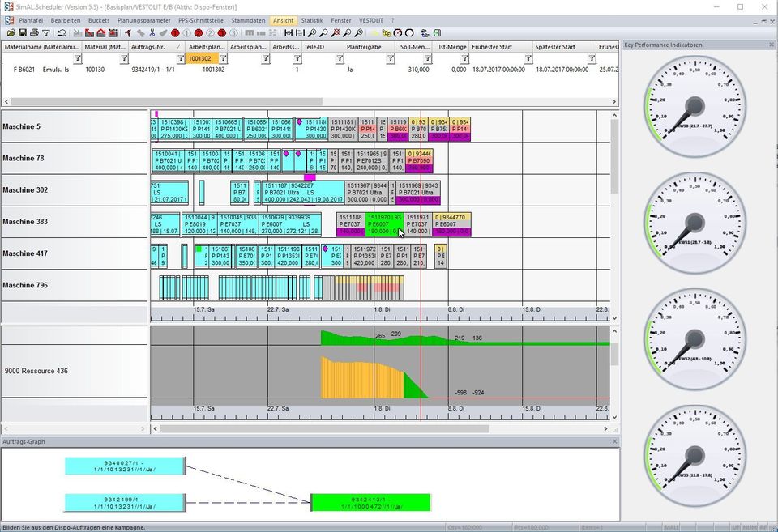Image resolution: width=778 pixels, height=532 pixels.
Task: Open the Plantafel menu
Action: [31, 19]
